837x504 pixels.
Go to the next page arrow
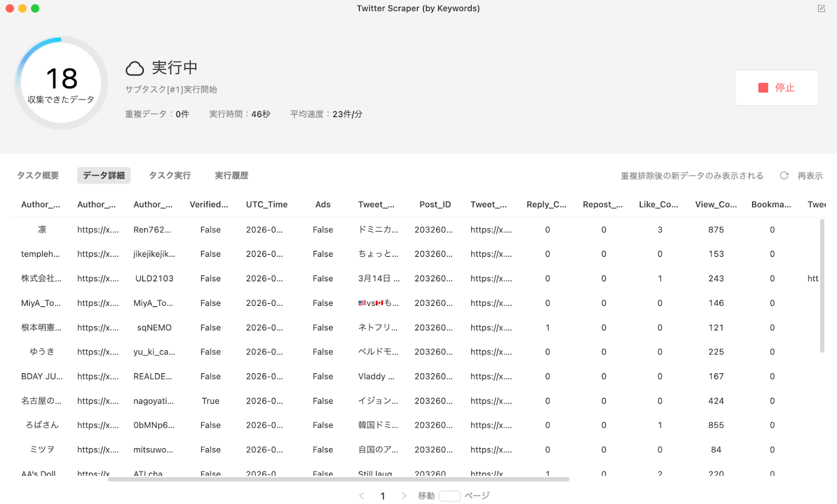click(x=404, y=496)
